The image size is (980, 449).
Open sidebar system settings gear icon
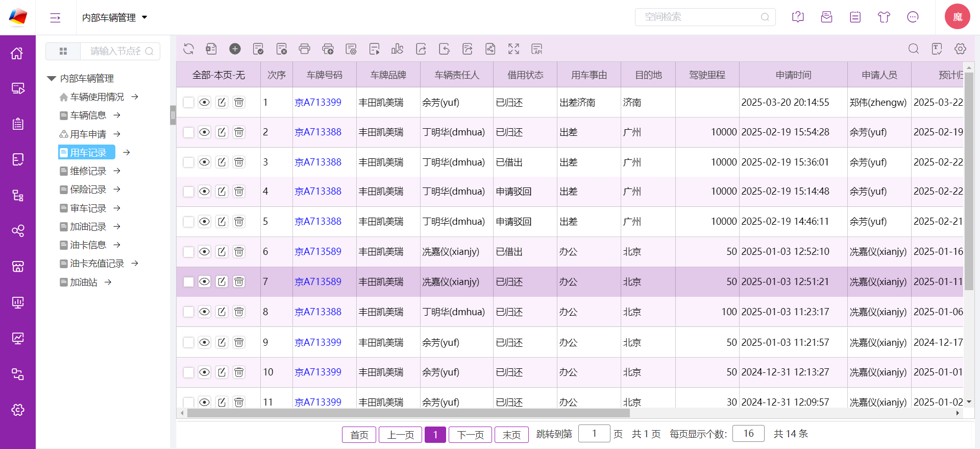pyautogui.click(x=17, y=410)
